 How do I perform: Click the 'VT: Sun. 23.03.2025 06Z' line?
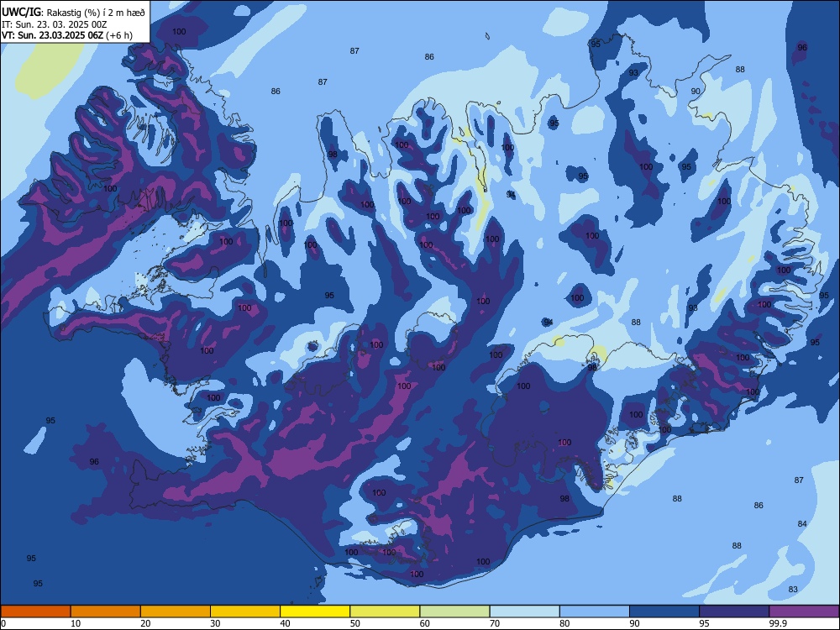pos(52,35)
